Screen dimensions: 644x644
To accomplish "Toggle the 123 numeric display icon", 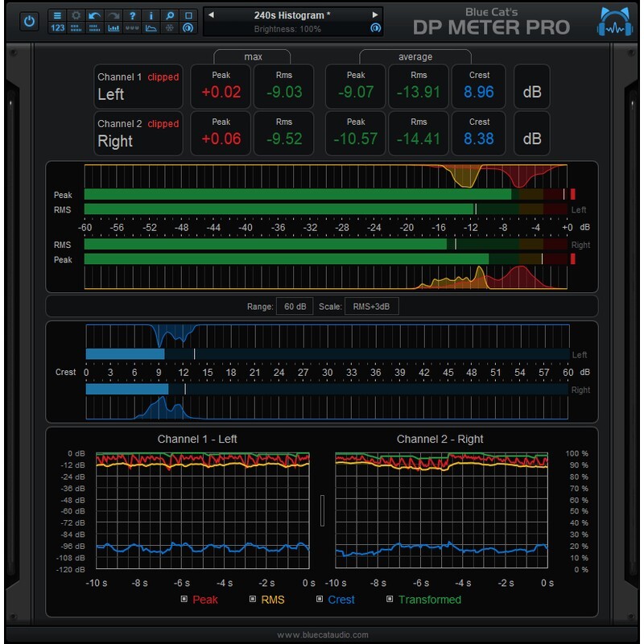I will click(x=57, y=27).
